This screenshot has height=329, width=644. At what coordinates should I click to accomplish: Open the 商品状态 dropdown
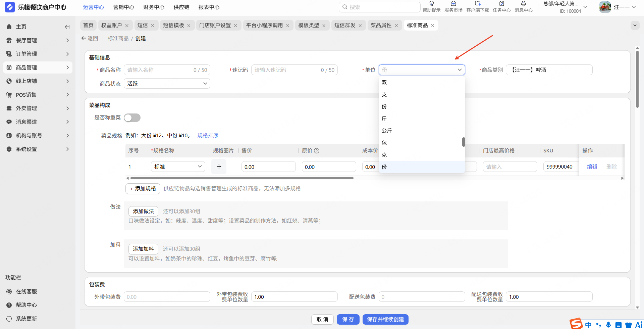167,84
